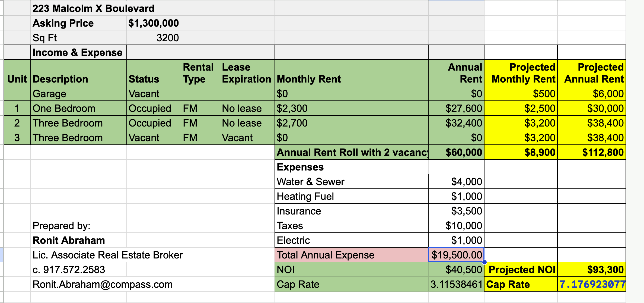The height and width of the screenshot is (303, 644).
Task: Click the Annual Rent Roll $60,000 cell
Action: (456, 152)
